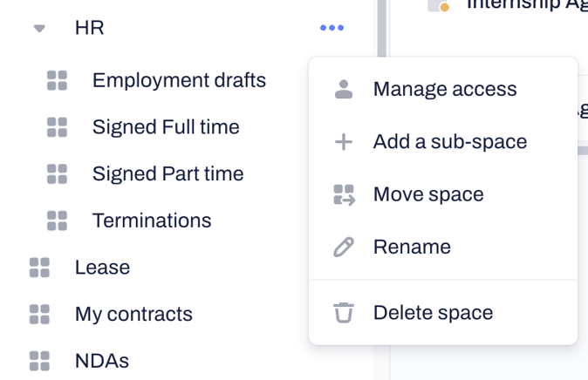Open the HR three-dots options menu
Screen dimensions: 588x380
coord(332,28)
